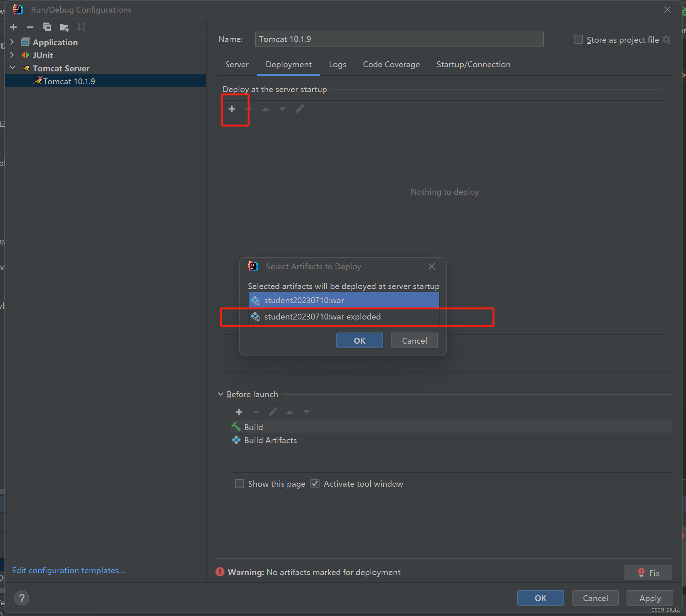Select the Build Artifacts before-launch task
The image size is (686, 616).
[452, 440]
